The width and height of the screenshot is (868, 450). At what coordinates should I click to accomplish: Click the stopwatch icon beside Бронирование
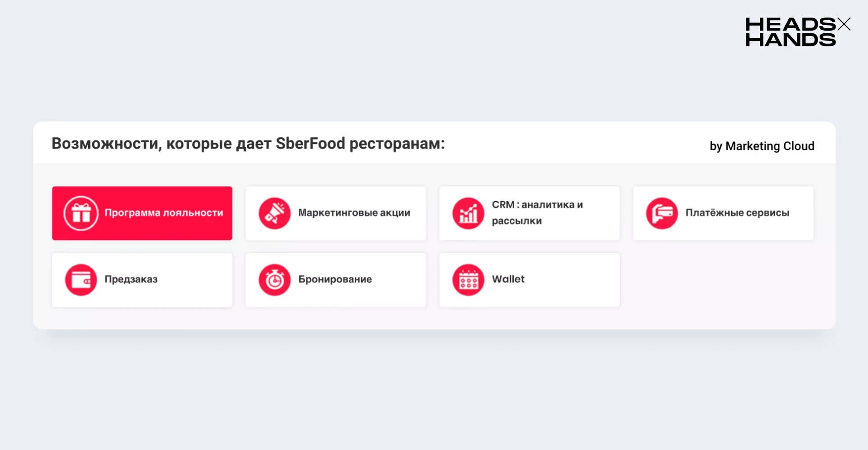275,280
